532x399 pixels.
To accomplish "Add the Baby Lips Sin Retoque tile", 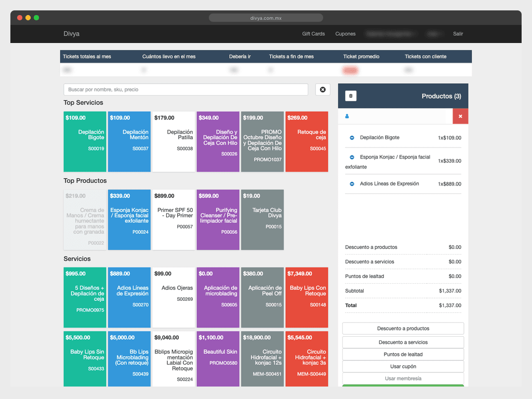I will [x=85, y=359].
